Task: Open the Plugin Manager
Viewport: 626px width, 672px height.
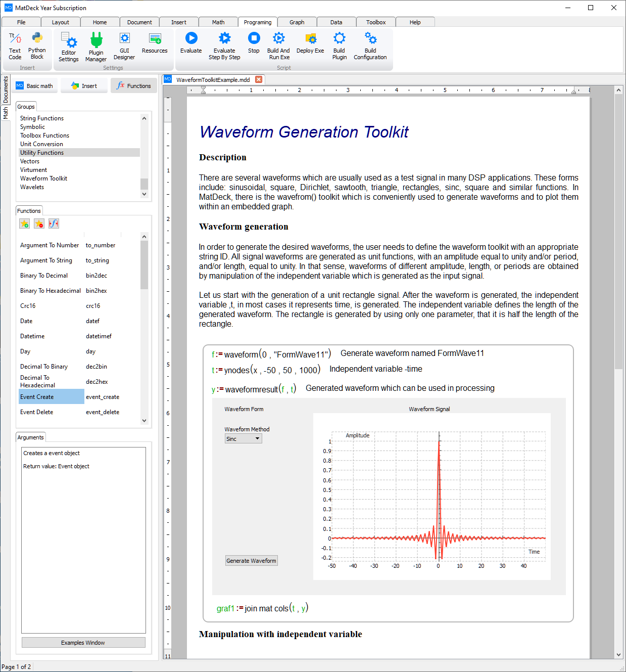Action: [96, 47]
